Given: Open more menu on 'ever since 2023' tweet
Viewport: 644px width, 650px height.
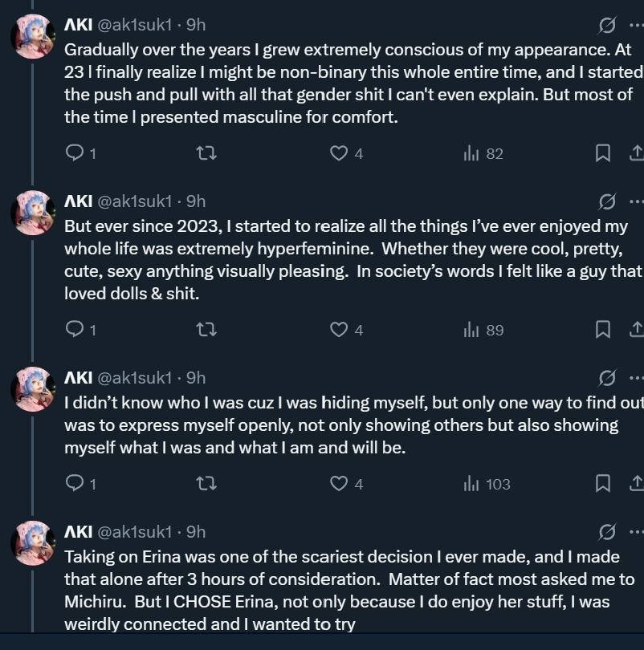Looking at the screenshot, I should 636,201.
